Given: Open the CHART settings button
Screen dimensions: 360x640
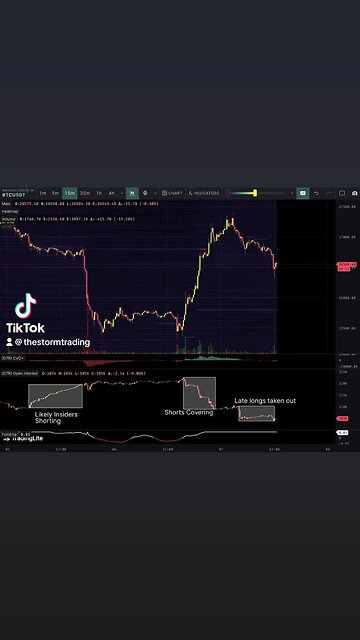Looking at the screenshot, I should pyautogui.click(x=172, y=193).
